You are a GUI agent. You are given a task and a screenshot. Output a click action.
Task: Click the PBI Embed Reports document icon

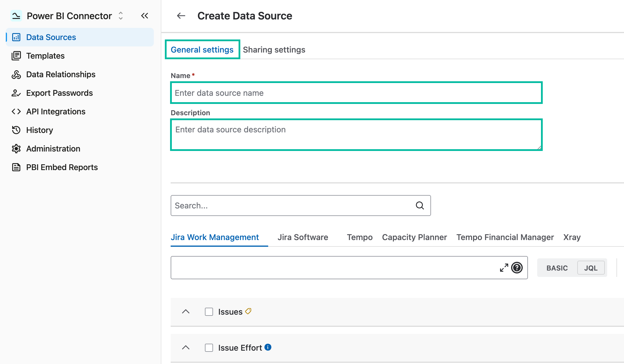pos(16,167)
